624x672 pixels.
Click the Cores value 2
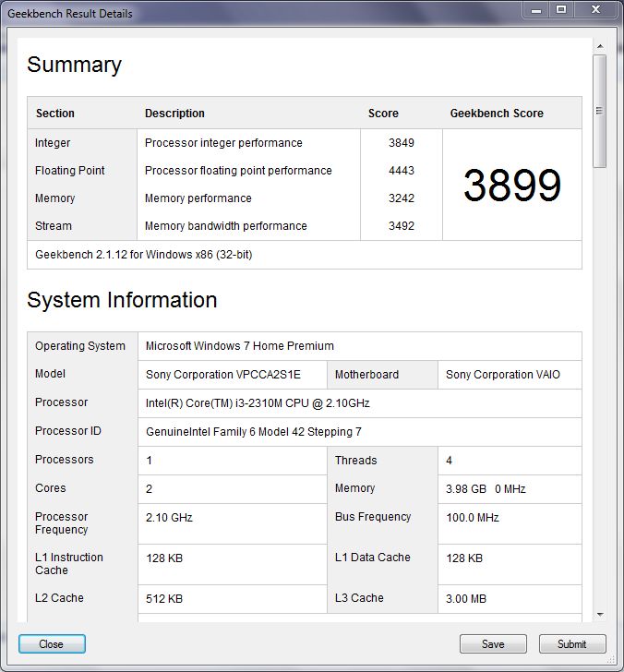click(x=149, y=489)
